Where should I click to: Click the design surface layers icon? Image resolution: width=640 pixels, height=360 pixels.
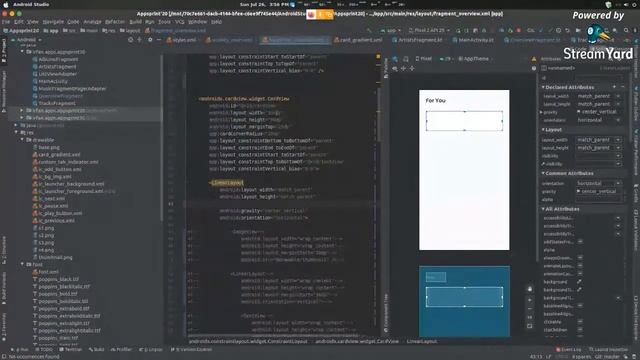click(395, 59)
